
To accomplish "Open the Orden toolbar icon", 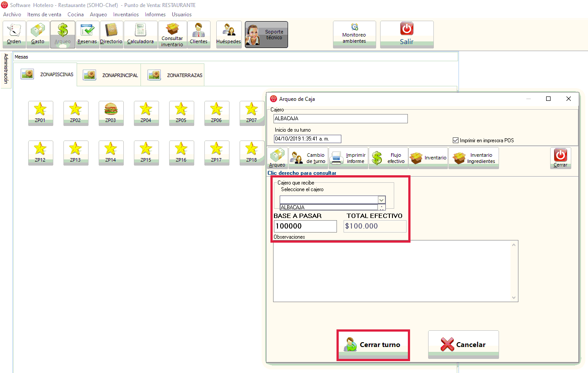I will 14,34.
